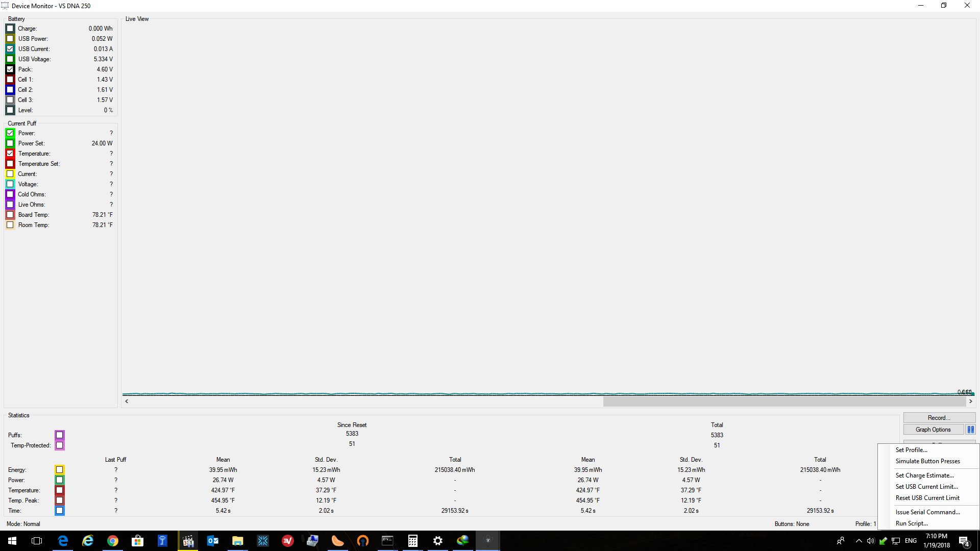Click the pause live graph icon

click(x=970, y=430)
